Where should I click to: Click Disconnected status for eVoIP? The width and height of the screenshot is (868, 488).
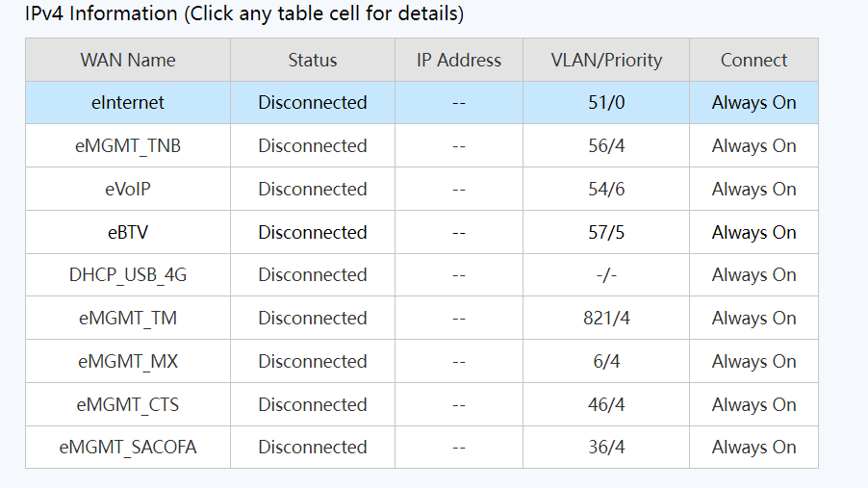click(313, 189)
